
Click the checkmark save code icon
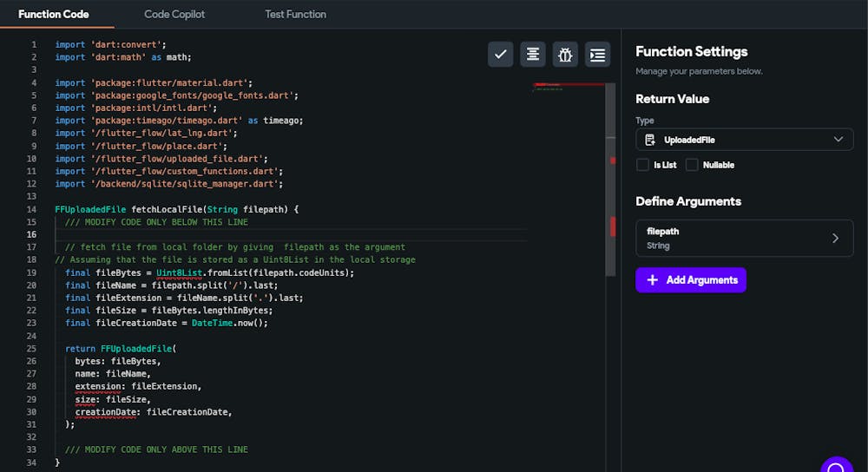500,54
